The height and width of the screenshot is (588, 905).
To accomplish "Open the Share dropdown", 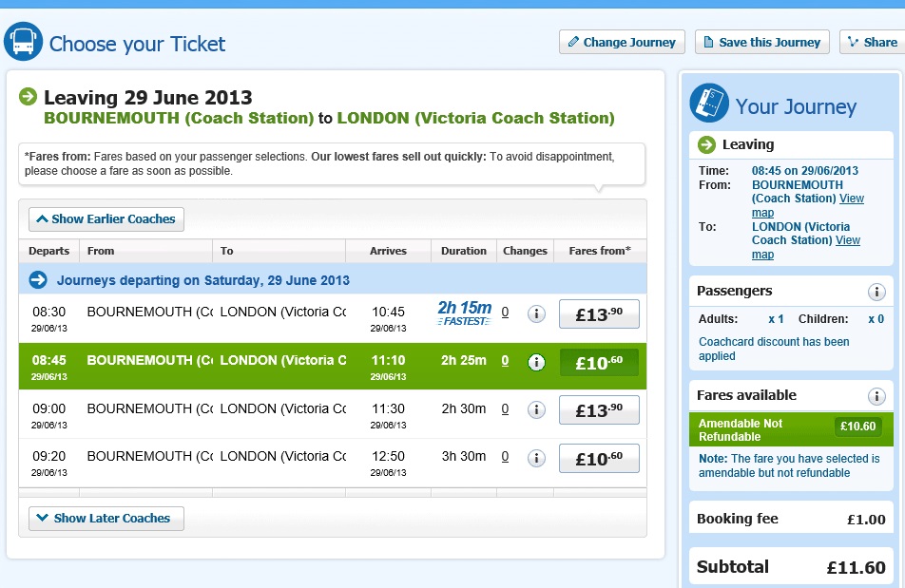I will 872,42.
